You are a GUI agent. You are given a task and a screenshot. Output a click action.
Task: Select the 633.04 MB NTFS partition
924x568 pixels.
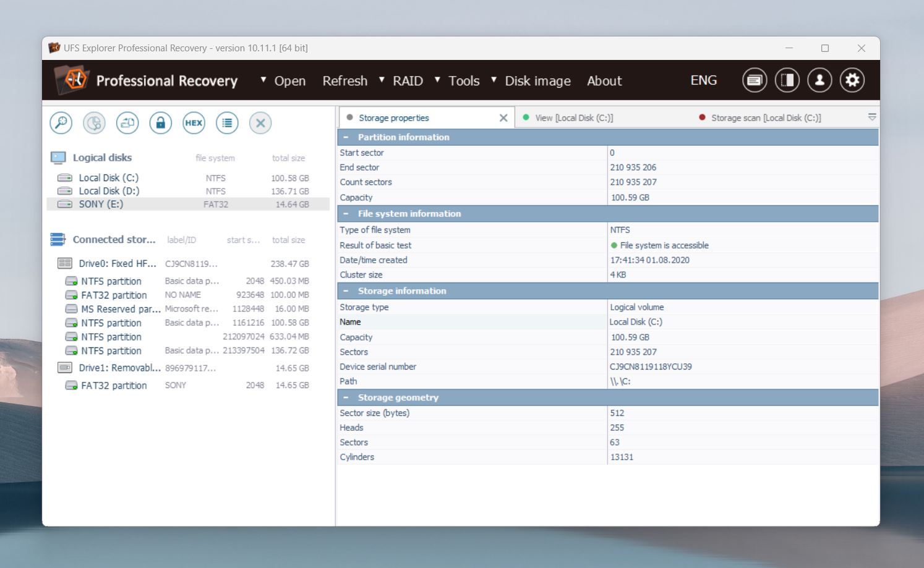tap(188, 337)
